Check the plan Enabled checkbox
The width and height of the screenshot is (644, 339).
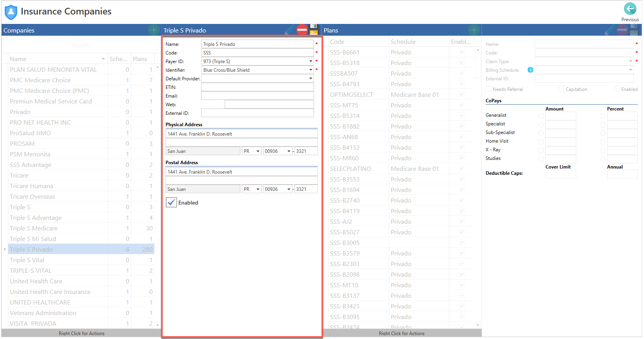617,89
